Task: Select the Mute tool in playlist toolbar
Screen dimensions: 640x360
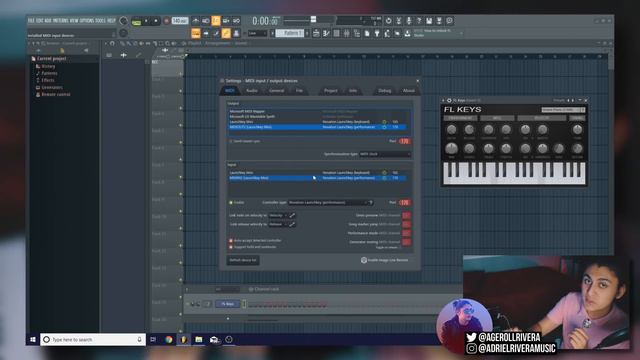Action: [141, 43]
